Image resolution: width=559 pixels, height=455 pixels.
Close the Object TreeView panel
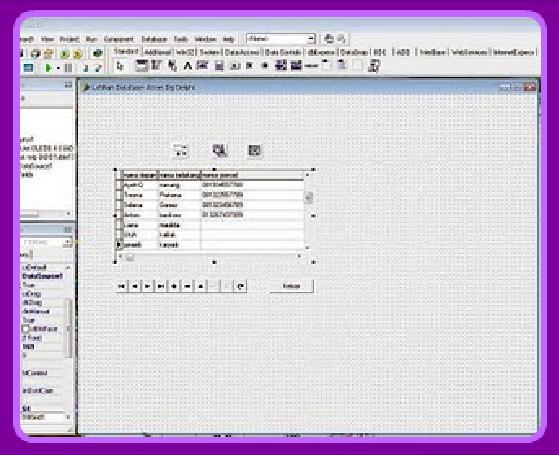pyautogui.click(x=68, y=85)
